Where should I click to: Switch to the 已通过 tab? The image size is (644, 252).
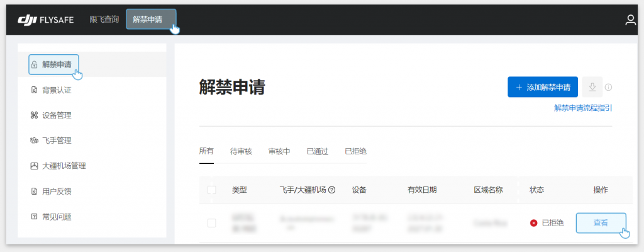(x=318, y=151)
